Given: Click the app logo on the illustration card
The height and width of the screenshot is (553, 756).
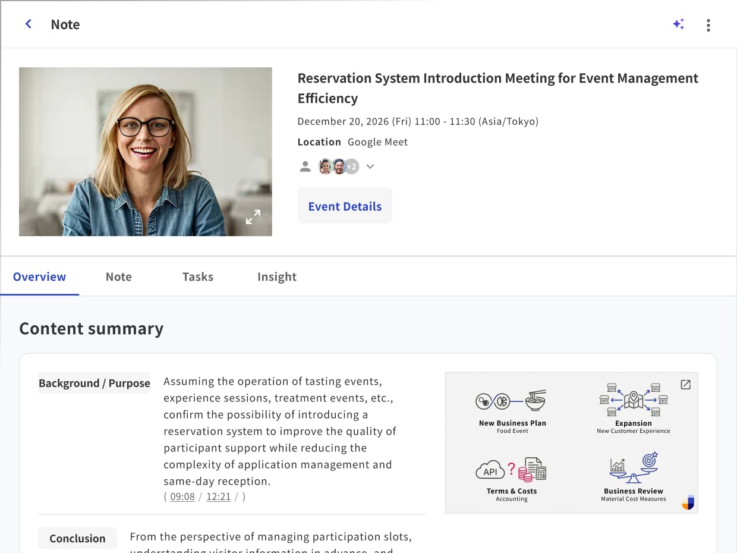Looking at the screenshot, I should [x=688, y=502].
